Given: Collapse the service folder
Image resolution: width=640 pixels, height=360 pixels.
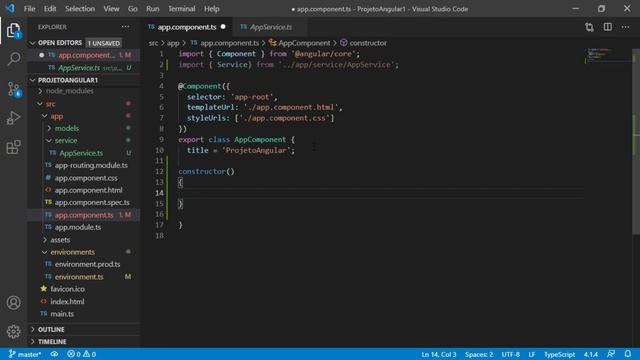Looking at the screenshot, I should click(x=66, y=140).
